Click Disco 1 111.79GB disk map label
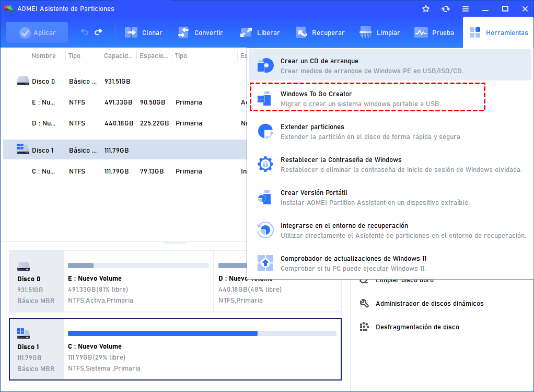 click(x=36, y=349)
